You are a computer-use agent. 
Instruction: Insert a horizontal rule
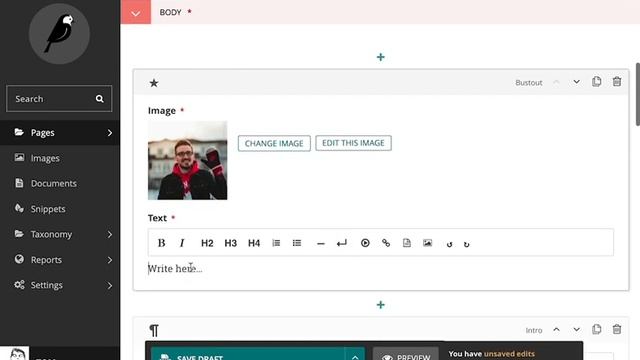click(x=321, y=244)
